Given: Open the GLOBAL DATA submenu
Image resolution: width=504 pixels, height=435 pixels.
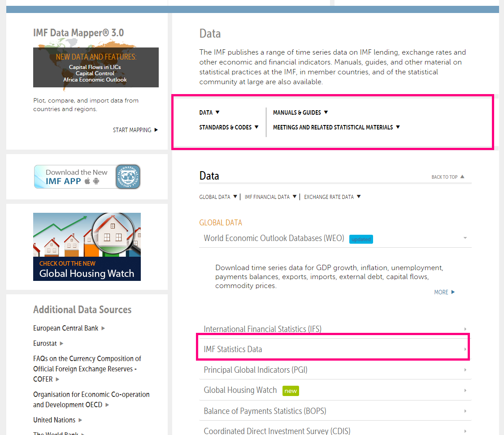Looking at the screenshot, I should (215, 197).
